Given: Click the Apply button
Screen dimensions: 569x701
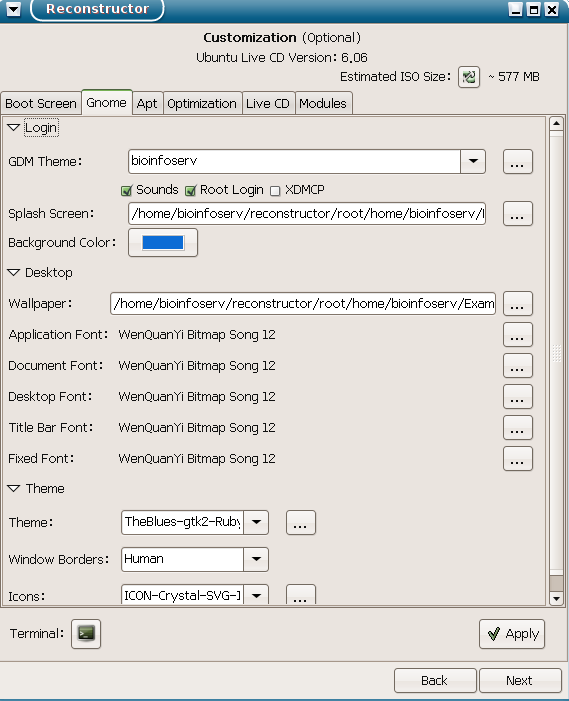Looking at the screenshot, I should [512, 633].
